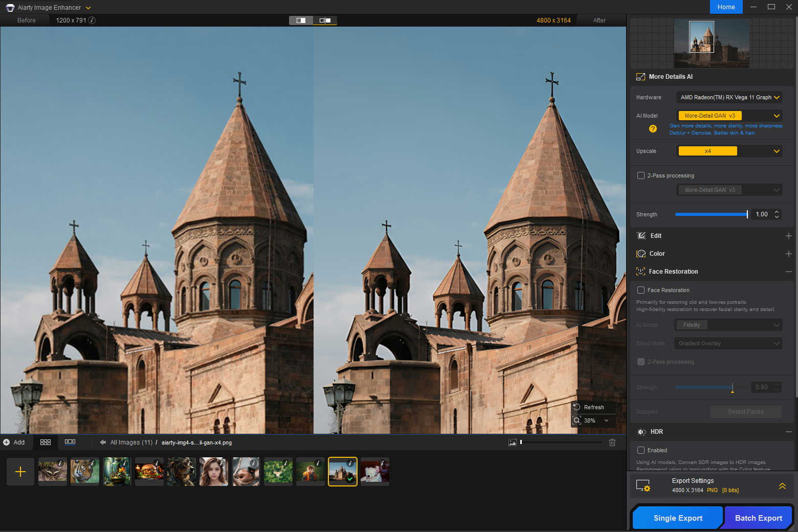Go back using the arrow beside All Images
This screenshot has height=532, width=798.
[x=103, y=442]
